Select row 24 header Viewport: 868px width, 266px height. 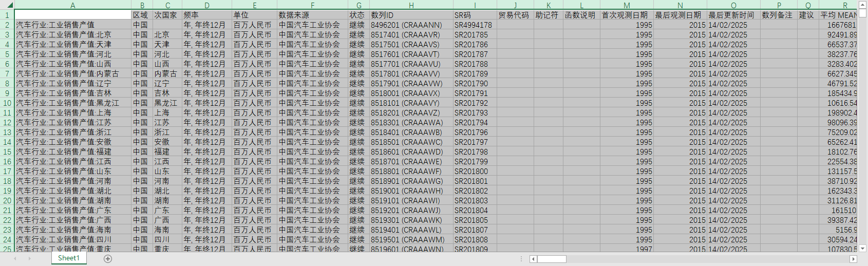click(x=7, y=239)
